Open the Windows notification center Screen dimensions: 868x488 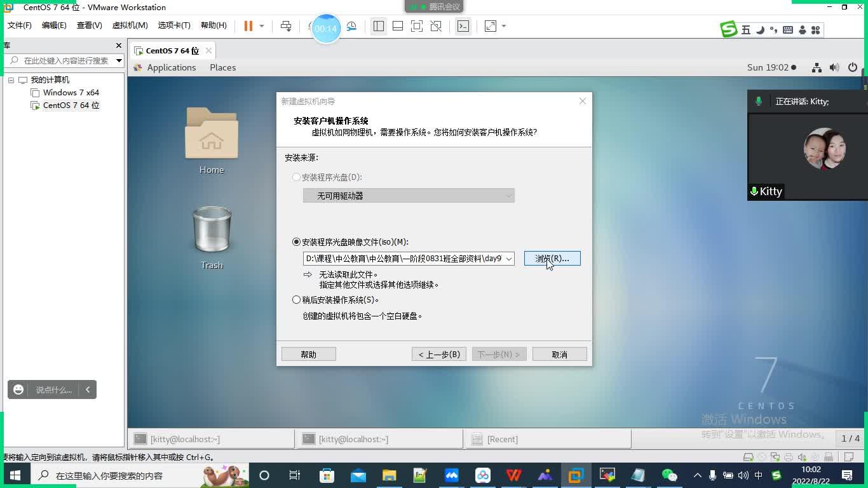point(847,475)
